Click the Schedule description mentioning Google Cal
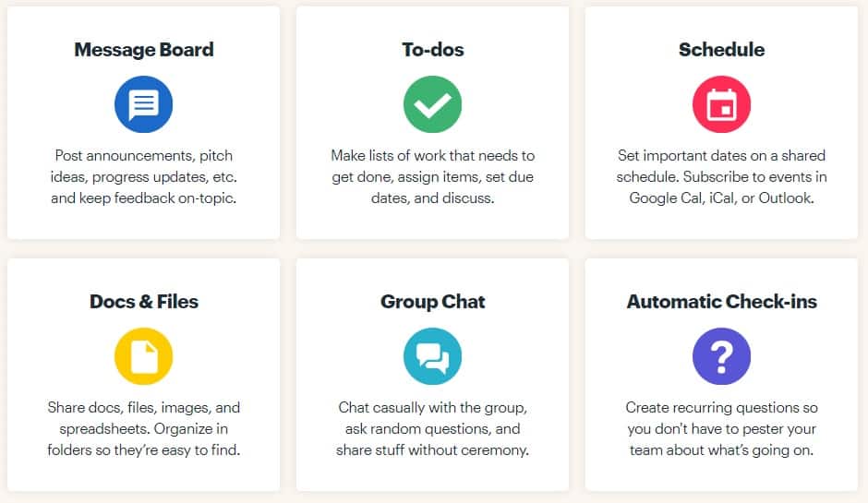Screen dimensions: 868x503 [x=722, y=177]
